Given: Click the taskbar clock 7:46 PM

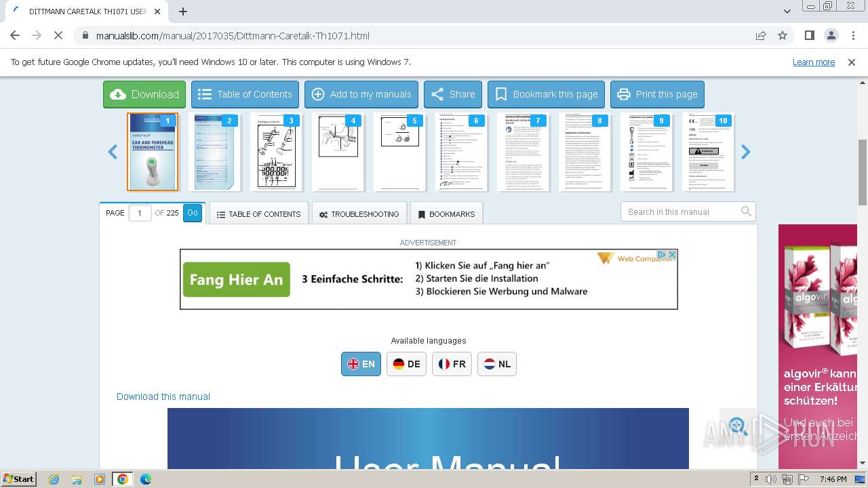Looking at the screenshot, I should [x=833, y=479].
